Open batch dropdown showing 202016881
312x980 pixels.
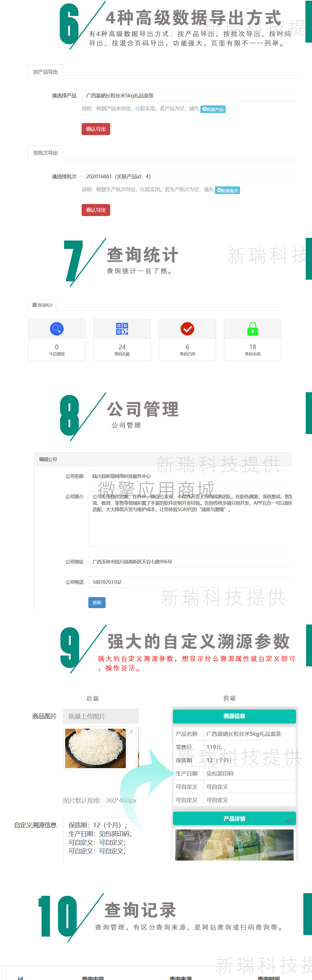click(x=190, y=177)
